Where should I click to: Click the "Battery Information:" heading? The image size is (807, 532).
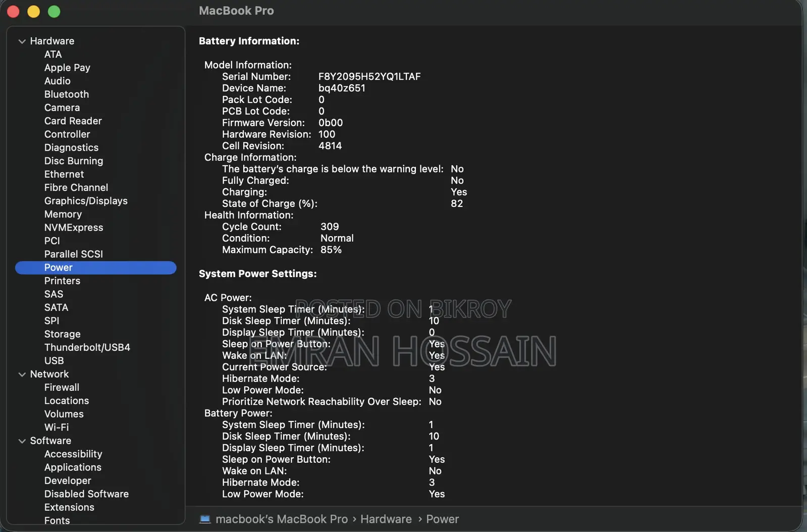point(249,41)
